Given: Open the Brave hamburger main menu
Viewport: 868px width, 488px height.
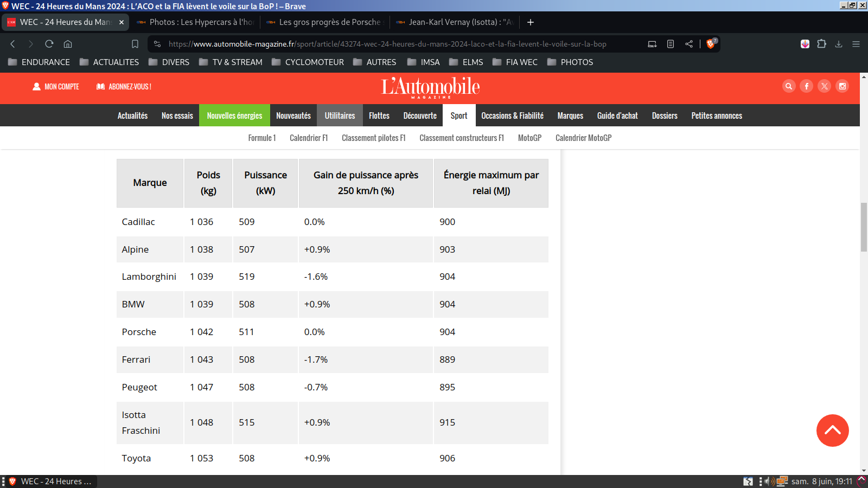Looking at the screenshot, I should [x=856, y=44].
